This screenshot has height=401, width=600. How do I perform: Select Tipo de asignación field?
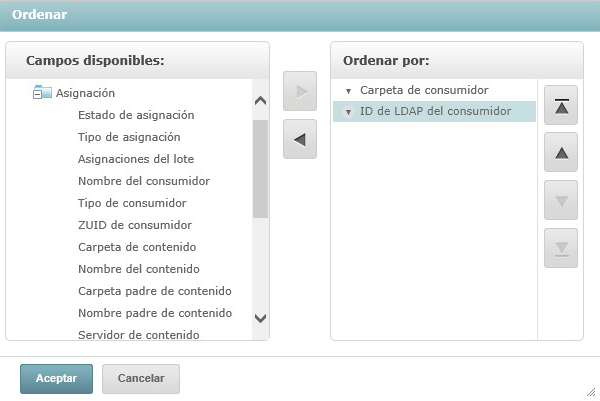[129, 137]
